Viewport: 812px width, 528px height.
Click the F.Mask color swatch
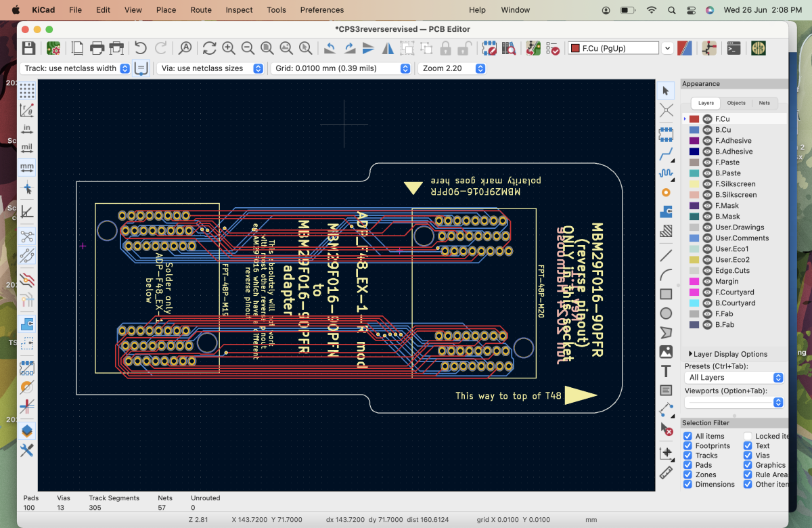tap(694, 206)
